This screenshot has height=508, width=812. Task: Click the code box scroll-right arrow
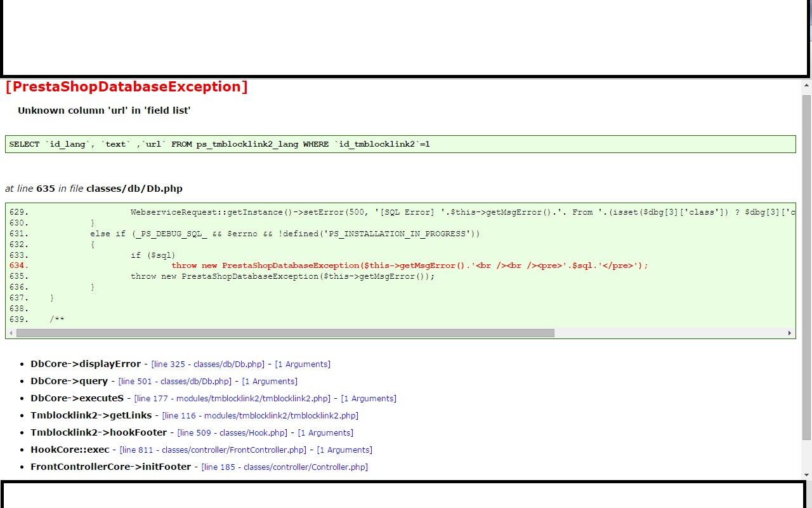pyautogui.click(x=790, y=333)
